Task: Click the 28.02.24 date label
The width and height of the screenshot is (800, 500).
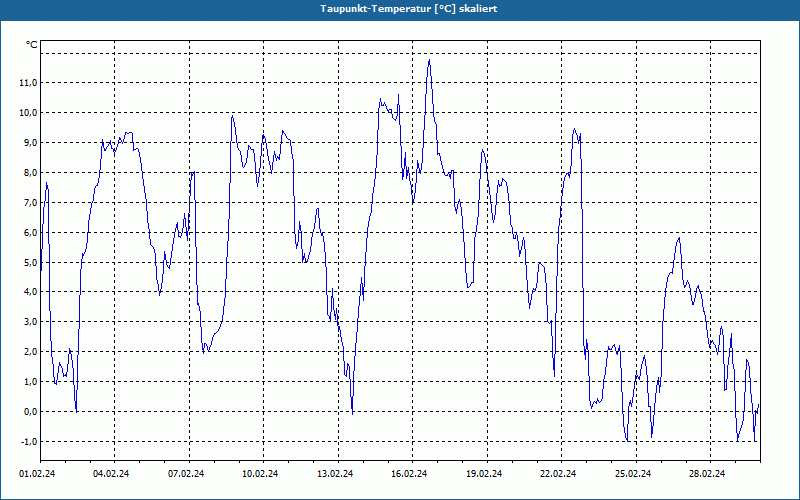Action: [707, 474]
